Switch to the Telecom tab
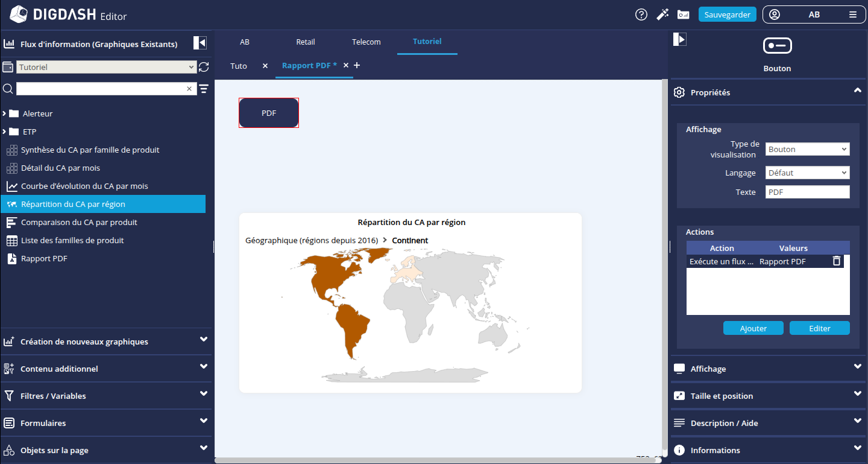The height and width of the screenshot is (464, 868). [366, 42]
